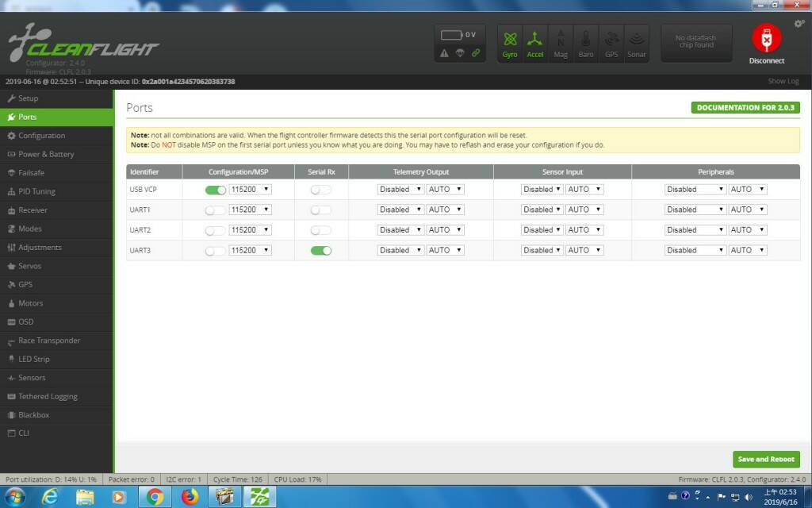Click the Gyro sensor icon

pyautogui.click(x=510, y=44)
